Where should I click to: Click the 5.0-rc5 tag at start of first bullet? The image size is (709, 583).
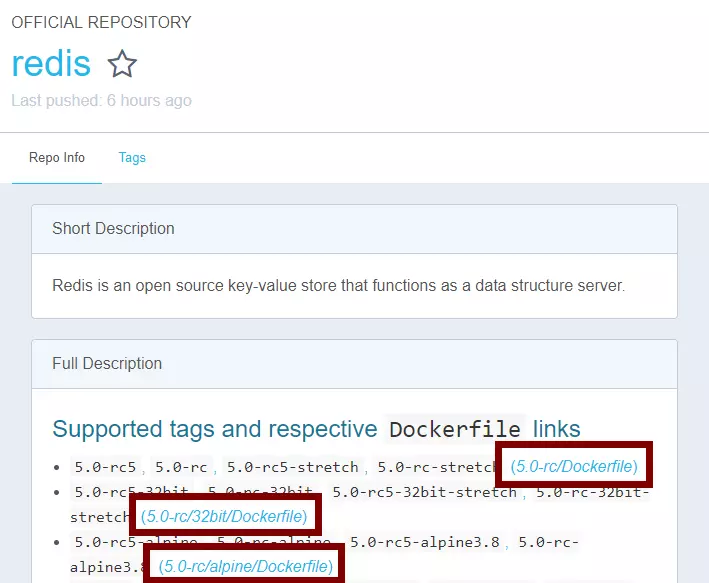[x=104, y=467]
